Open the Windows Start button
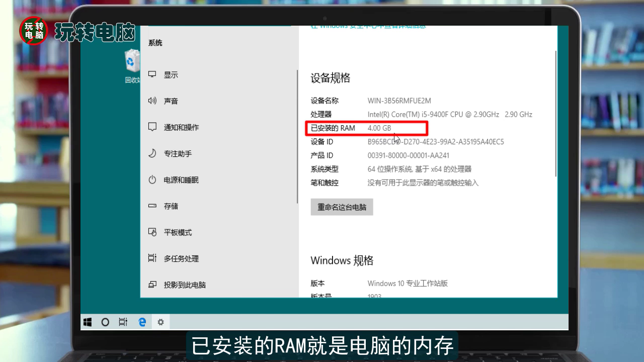 88,322
